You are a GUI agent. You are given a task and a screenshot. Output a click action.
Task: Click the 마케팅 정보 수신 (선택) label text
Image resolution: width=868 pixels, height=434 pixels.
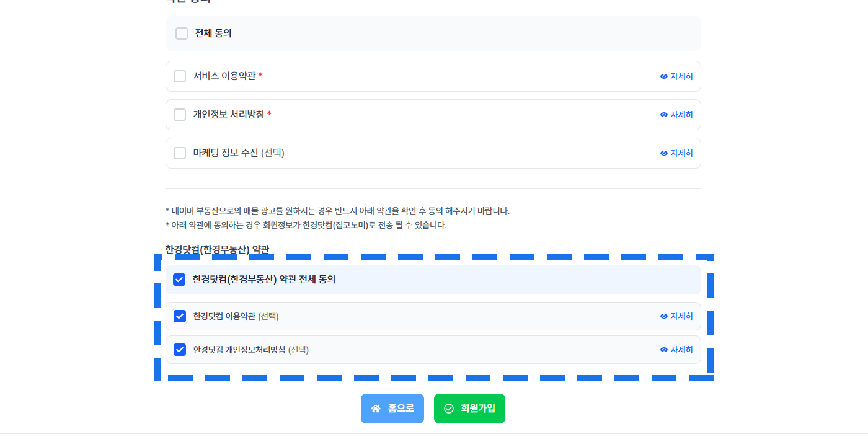point(239,153)
